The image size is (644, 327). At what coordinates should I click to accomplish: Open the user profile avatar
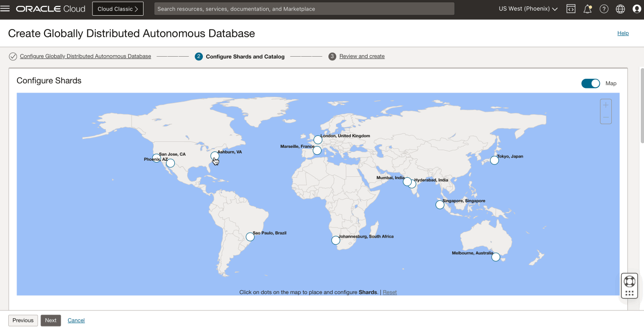[637, 8]
